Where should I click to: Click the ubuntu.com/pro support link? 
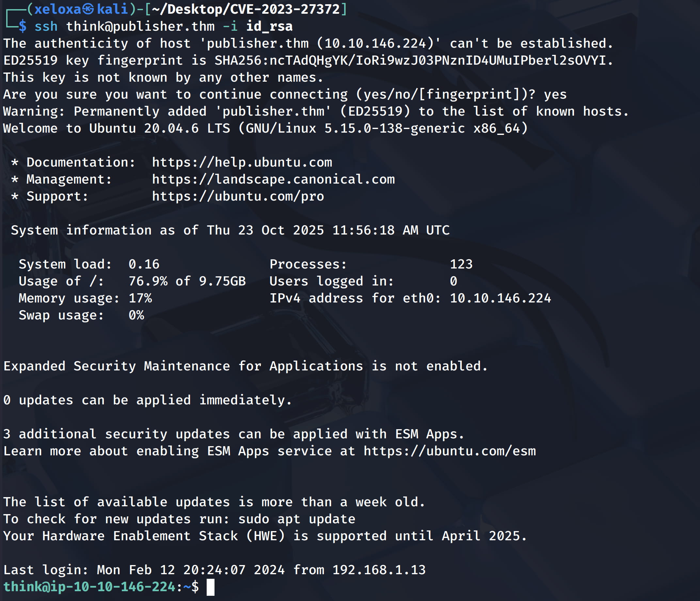[238, 196]
